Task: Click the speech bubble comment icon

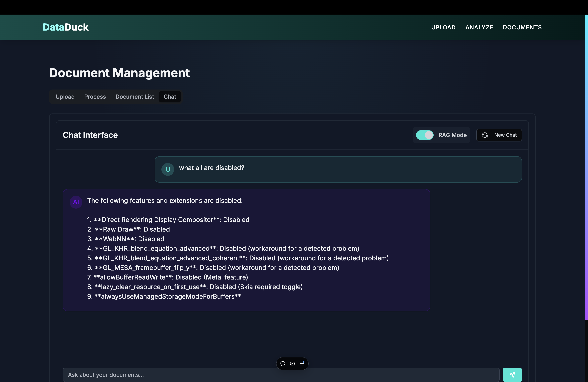Action: [283, 363]
